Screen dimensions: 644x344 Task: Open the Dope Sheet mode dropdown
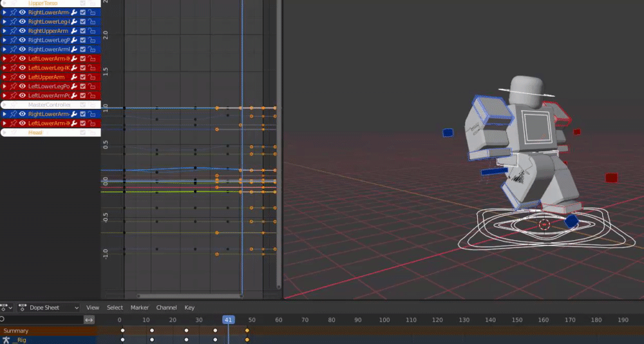(x=49, y=307)
